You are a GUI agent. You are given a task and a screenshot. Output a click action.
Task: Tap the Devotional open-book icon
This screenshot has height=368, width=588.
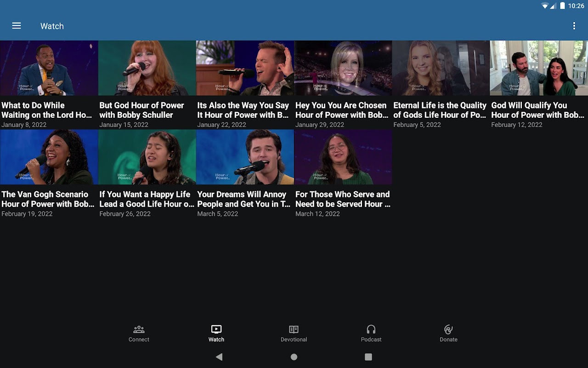click(x=294, y=329)
